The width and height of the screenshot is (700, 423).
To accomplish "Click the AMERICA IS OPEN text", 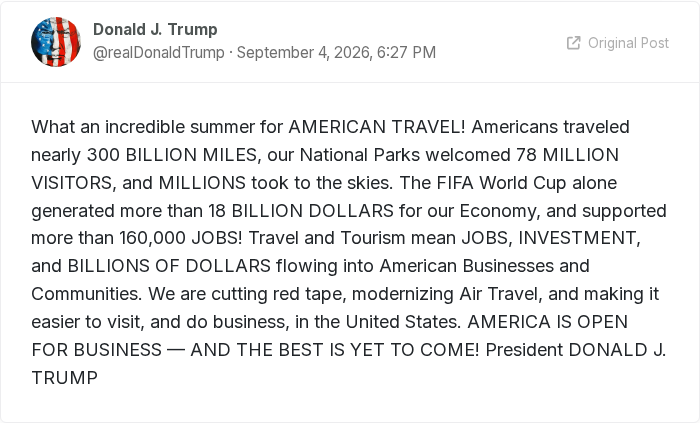I will click(x=548, y=322).
